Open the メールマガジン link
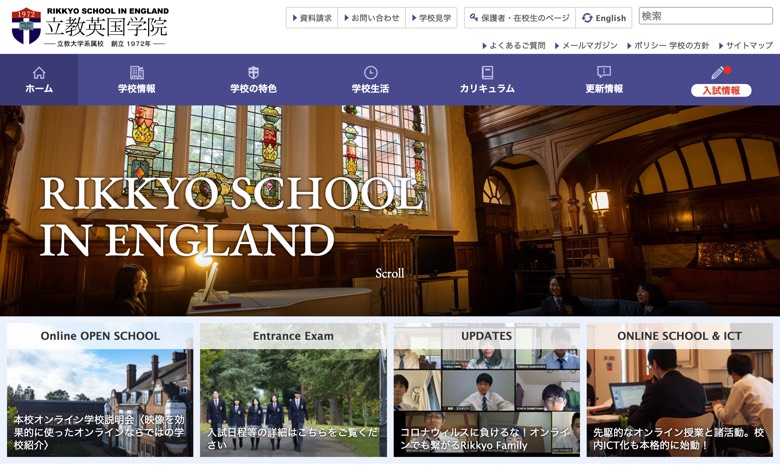The image size is (780, 470). pos(586,45)
